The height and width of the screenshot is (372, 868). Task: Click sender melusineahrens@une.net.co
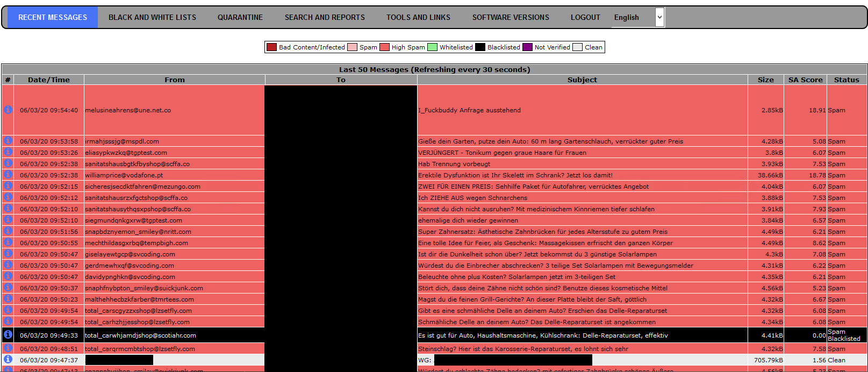tap(128, 110)
